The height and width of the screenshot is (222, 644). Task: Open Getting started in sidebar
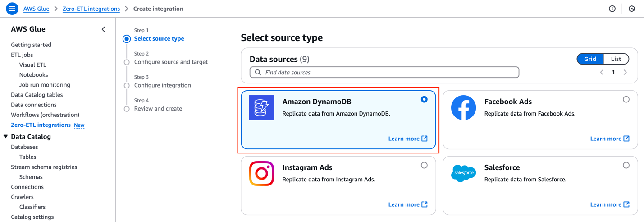click(x=31, y=45)
